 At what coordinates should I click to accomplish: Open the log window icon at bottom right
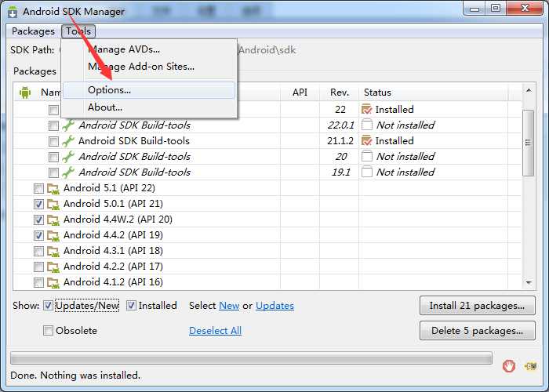click(530, 366)
